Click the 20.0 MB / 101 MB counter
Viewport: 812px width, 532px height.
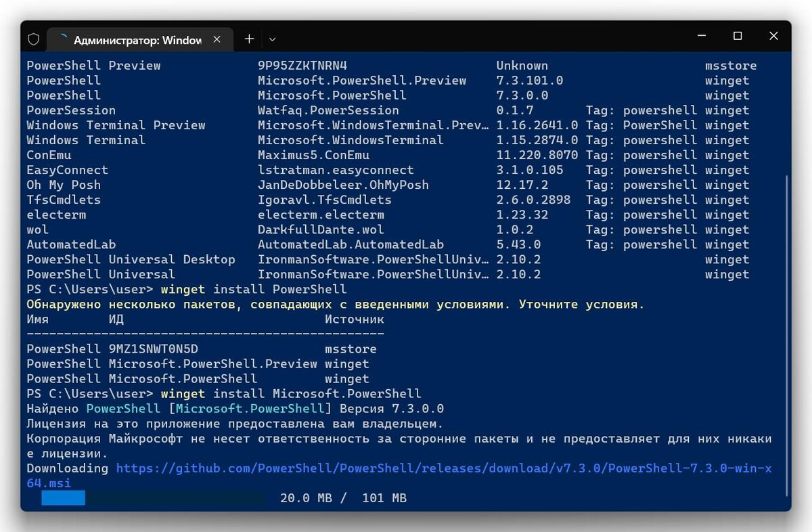coord(343,498)
